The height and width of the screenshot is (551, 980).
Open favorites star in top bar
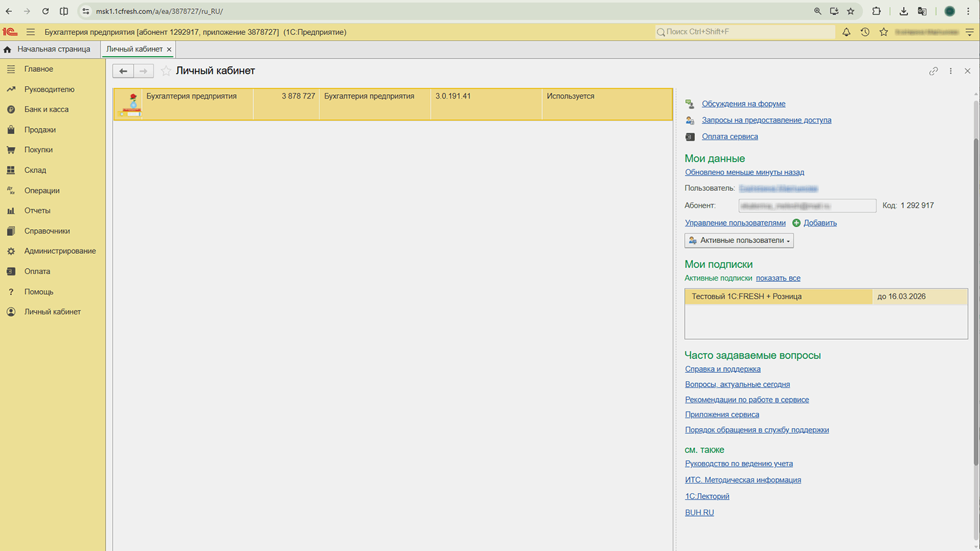[884, 32]
